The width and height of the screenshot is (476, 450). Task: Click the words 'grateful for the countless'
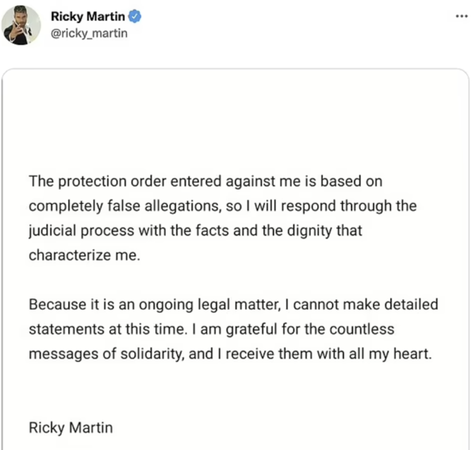(310, 329)
